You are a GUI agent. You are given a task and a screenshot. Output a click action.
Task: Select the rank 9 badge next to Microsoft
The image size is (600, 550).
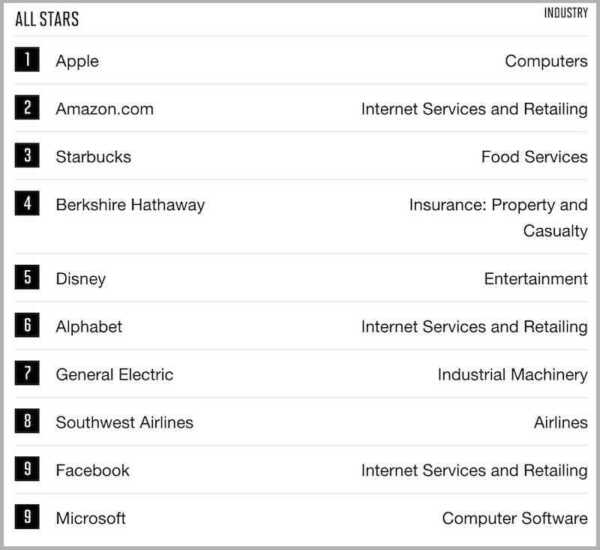tap(27, 518)
